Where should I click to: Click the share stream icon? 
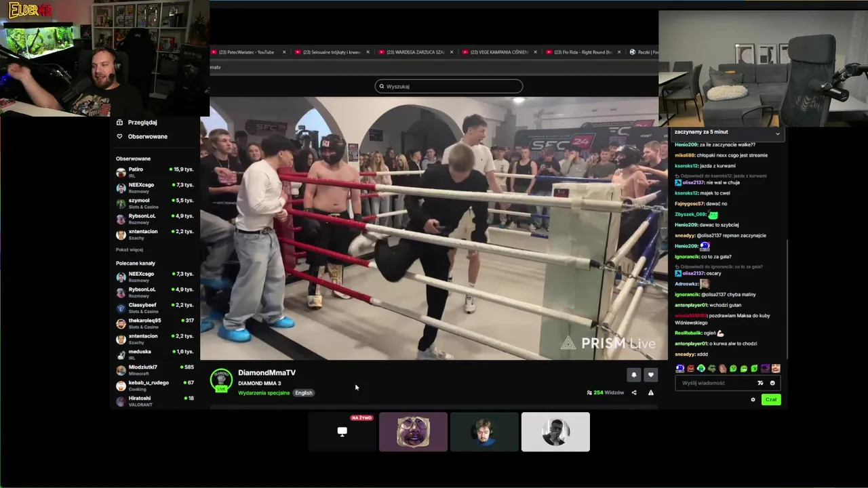[x=634, y=392]
